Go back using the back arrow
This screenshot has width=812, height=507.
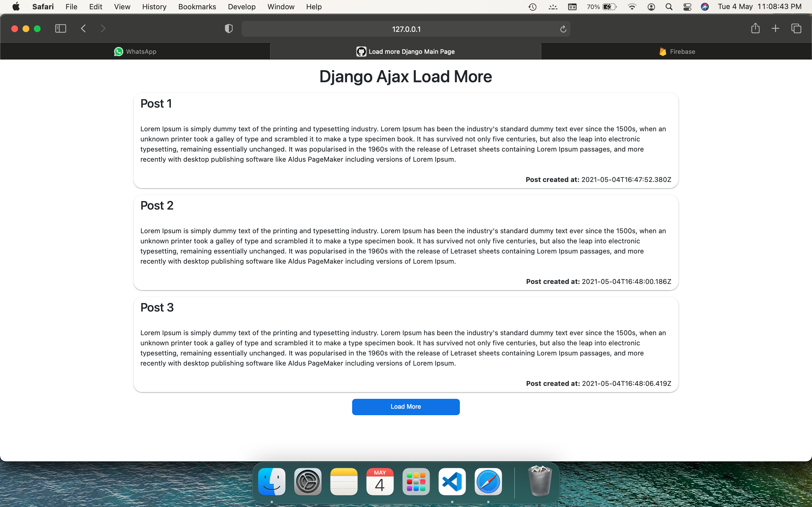click(x=83, y=28)
